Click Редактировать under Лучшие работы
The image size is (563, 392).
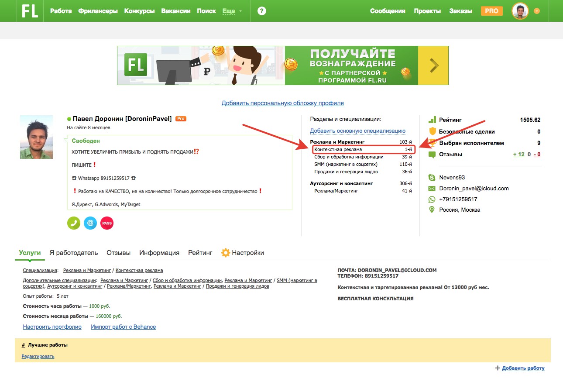pos(38,356)
